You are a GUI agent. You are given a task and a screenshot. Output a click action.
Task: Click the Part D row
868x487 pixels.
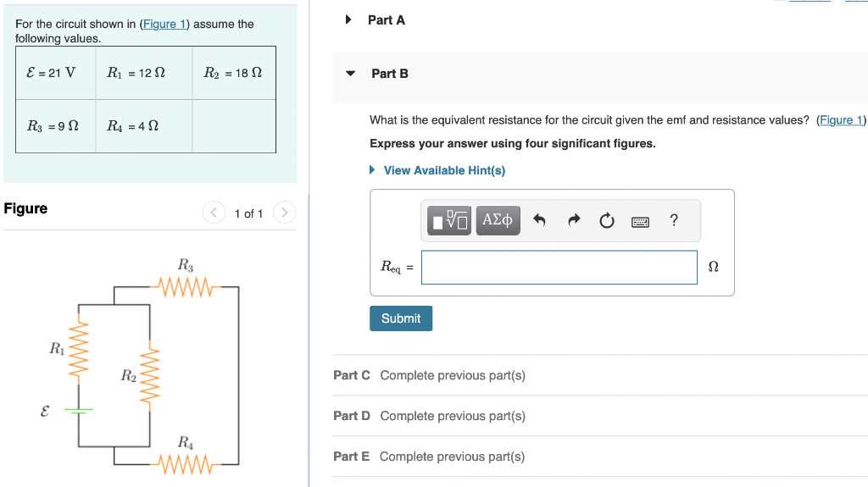(x=601, y=416)
